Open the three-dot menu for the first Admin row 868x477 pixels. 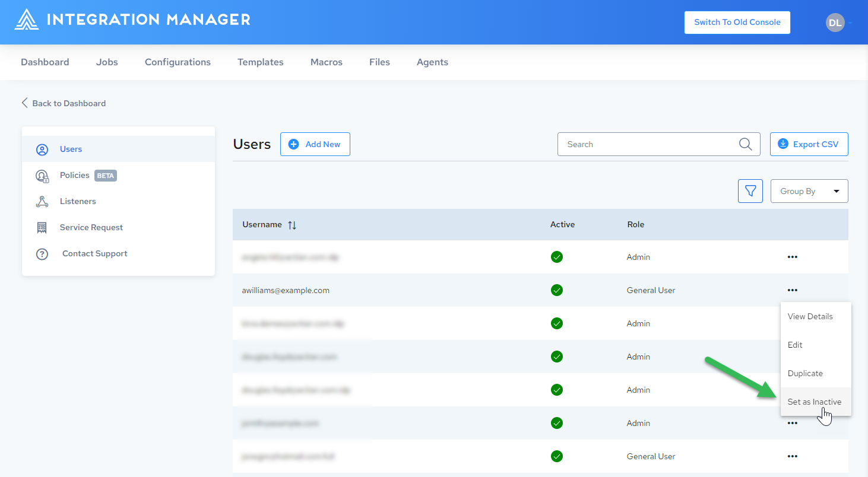pyautogui.click(x=792, y=257)
